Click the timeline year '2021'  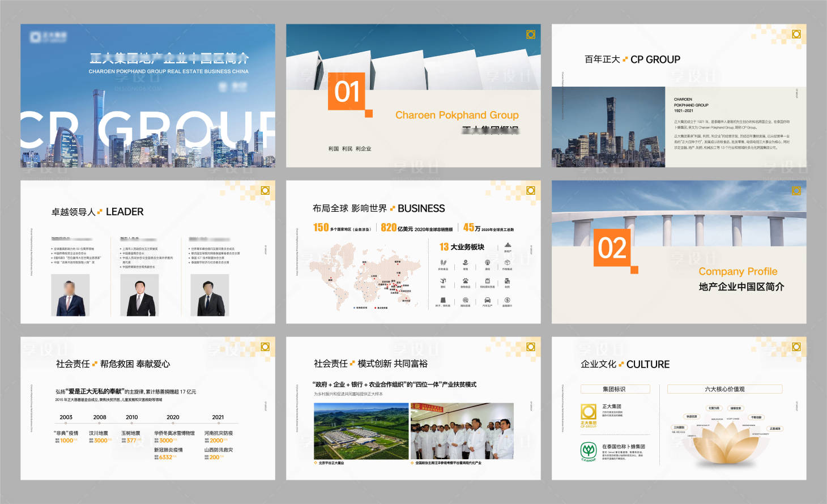(x=218, y=417)
